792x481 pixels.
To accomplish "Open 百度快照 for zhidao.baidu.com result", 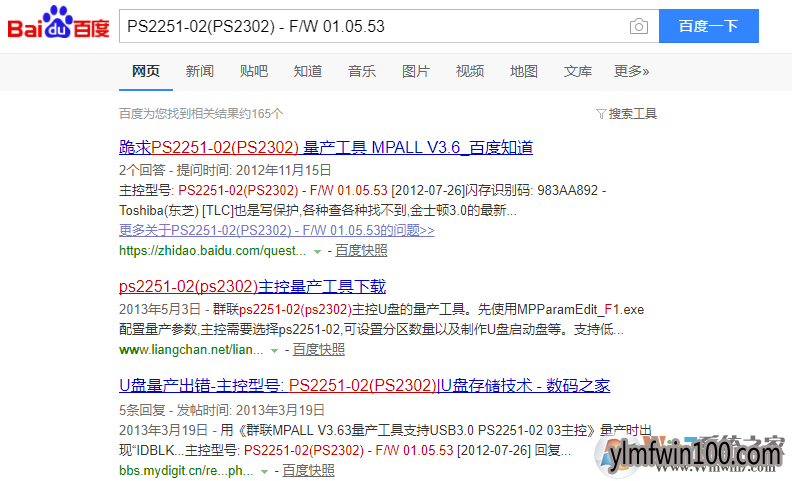I will [361, 251].
